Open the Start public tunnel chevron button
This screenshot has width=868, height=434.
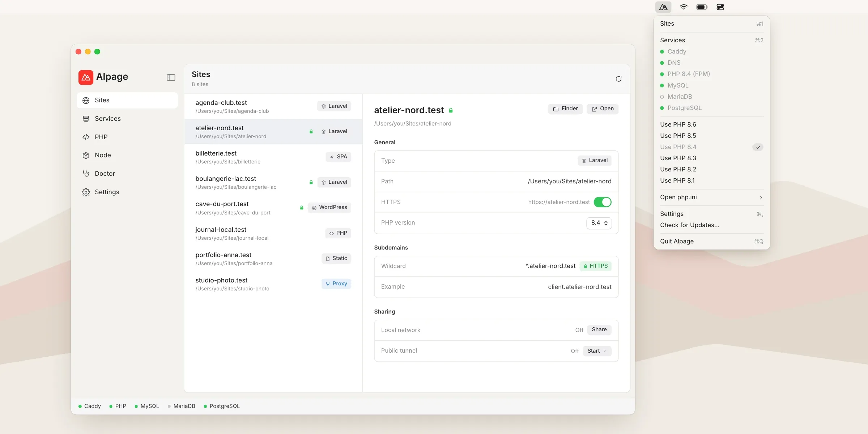click(597, 351)
